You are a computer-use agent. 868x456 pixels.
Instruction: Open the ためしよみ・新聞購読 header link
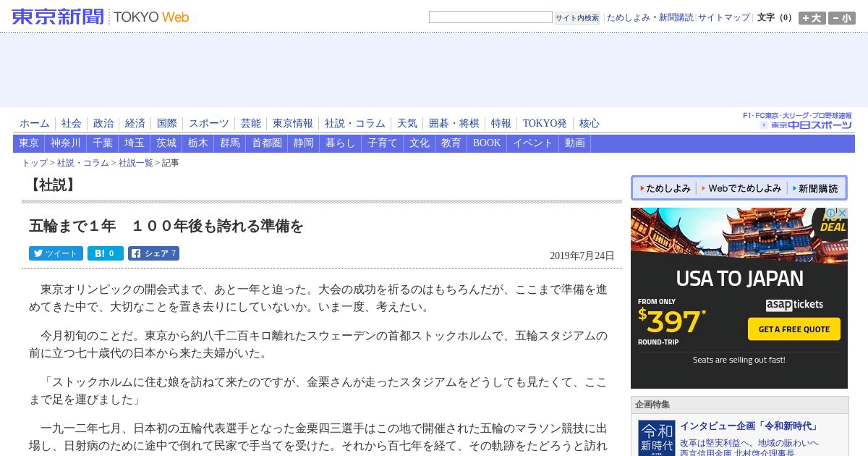click(650, 17)
